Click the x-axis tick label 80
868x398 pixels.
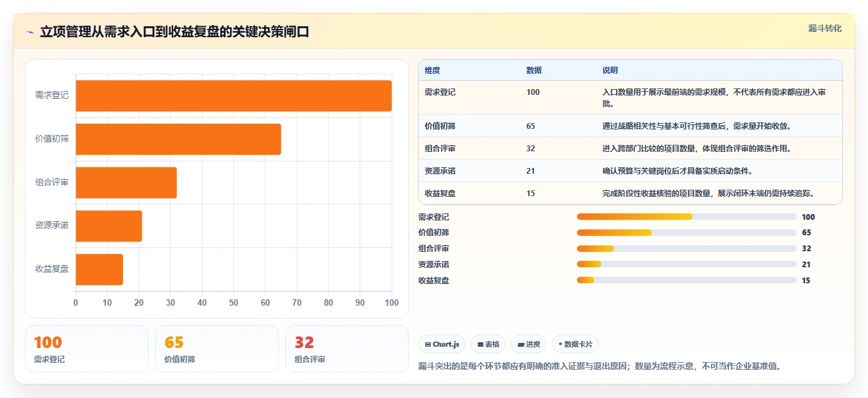point(328,303)
